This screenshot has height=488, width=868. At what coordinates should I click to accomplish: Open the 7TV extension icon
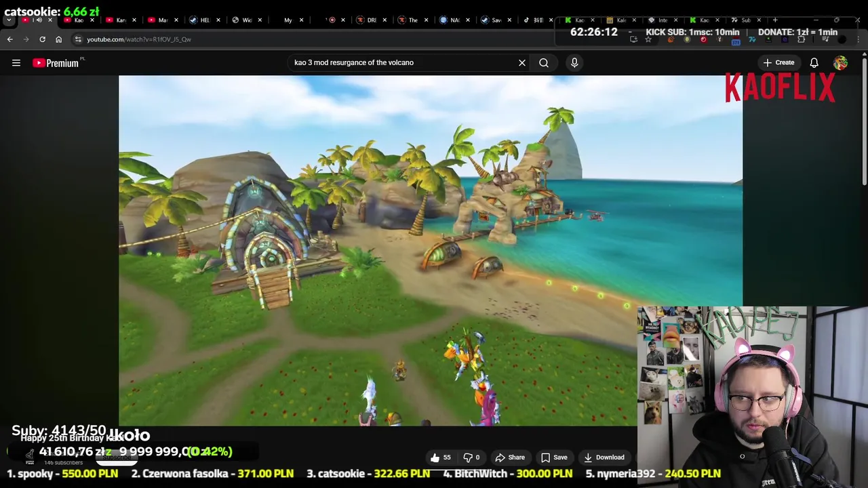(752, 39)
